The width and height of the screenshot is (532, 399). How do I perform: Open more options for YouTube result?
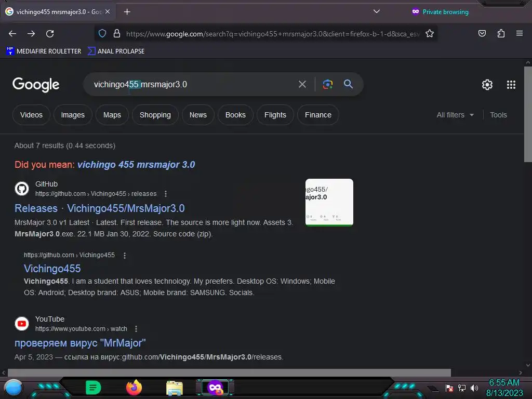[x=136, y=329]
